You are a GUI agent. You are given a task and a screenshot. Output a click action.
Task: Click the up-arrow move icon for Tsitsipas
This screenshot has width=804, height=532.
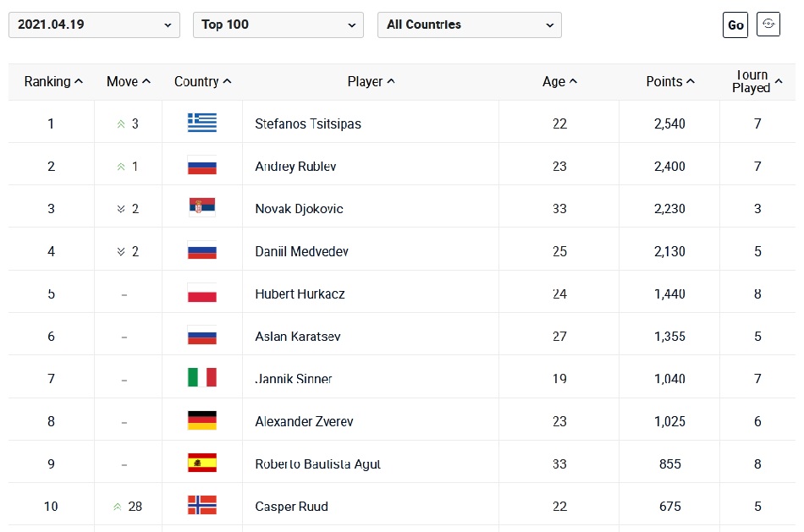[121, 124]
